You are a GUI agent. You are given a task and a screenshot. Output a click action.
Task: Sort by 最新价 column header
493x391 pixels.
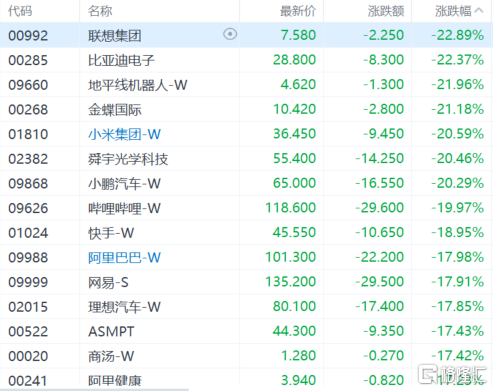click(298, 11)
